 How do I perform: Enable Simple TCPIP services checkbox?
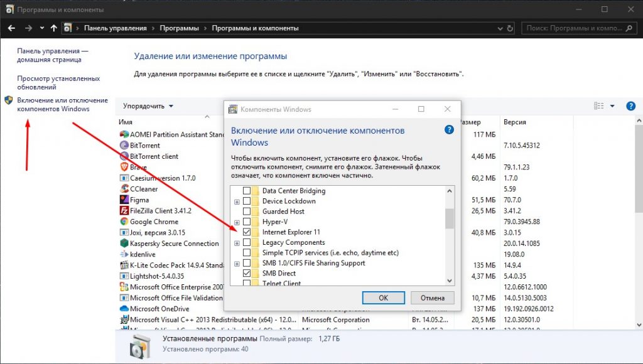[247, 252]
